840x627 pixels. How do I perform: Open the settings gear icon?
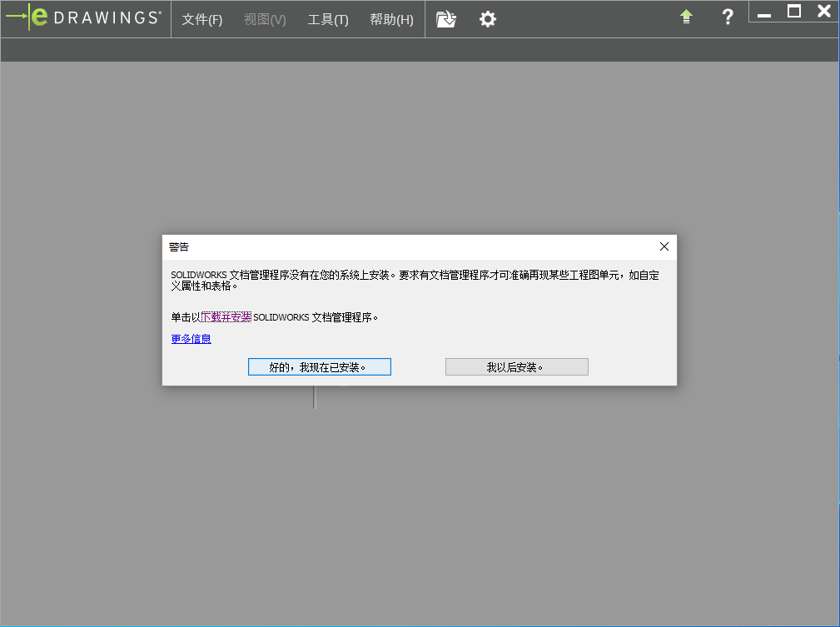[x=488, y=19]
